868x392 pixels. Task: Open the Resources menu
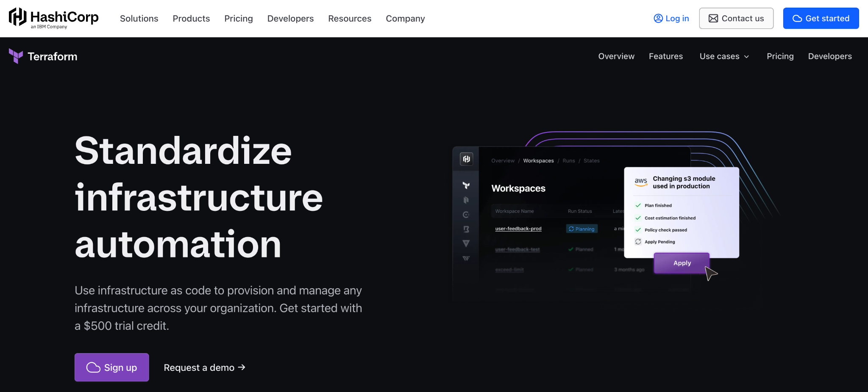[350, 19]
